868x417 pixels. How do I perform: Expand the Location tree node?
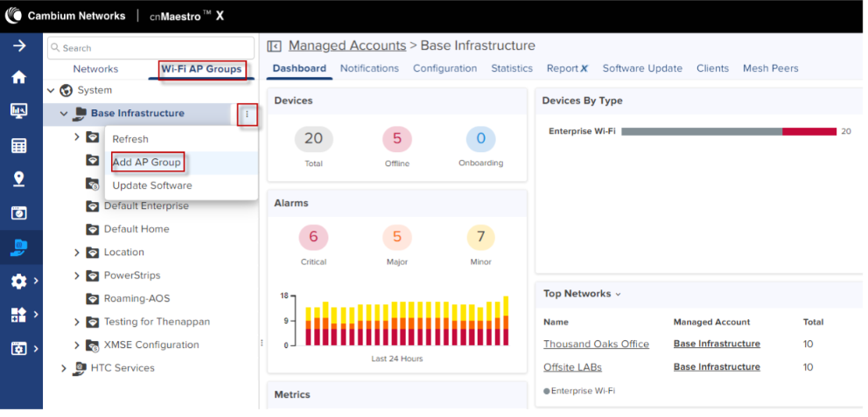point(77,252)
